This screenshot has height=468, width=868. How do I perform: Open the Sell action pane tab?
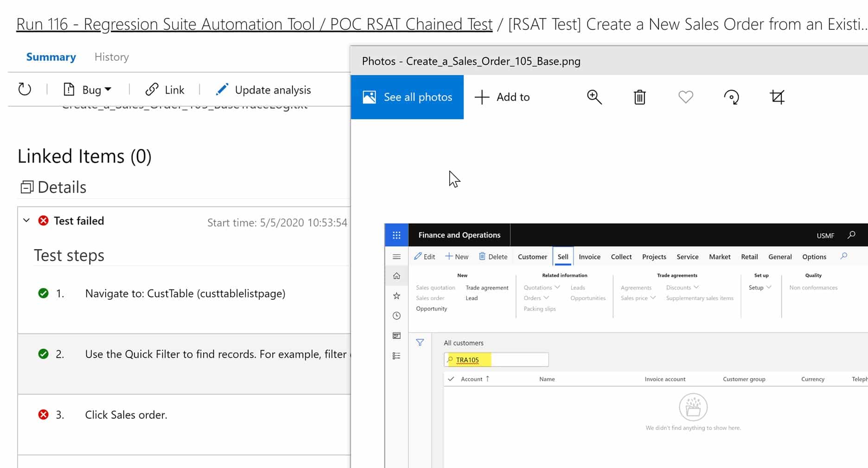point(563,256)
